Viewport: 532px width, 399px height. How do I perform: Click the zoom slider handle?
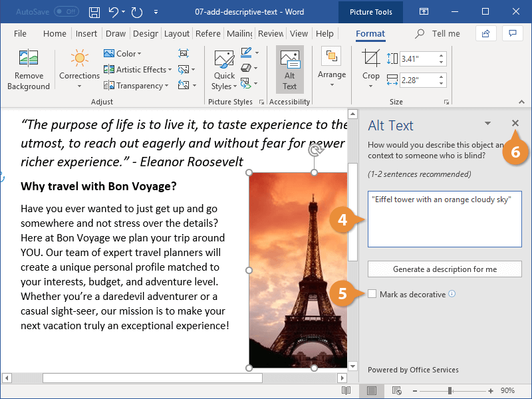(450, 391)
